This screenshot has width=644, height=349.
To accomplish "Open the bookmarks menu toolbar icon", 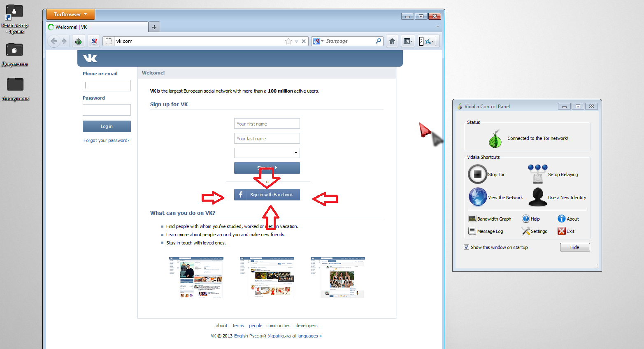I will pyautogui.click(x=408, y=41).
